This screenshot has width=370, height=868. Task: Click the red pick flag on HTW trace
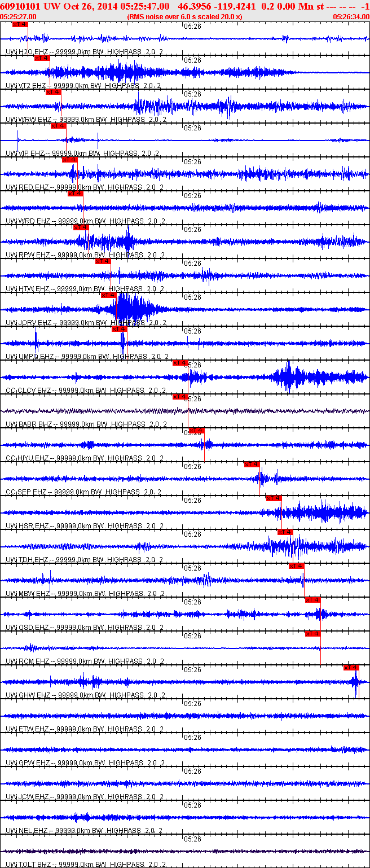pyautogui.click(x=103, y=261)
